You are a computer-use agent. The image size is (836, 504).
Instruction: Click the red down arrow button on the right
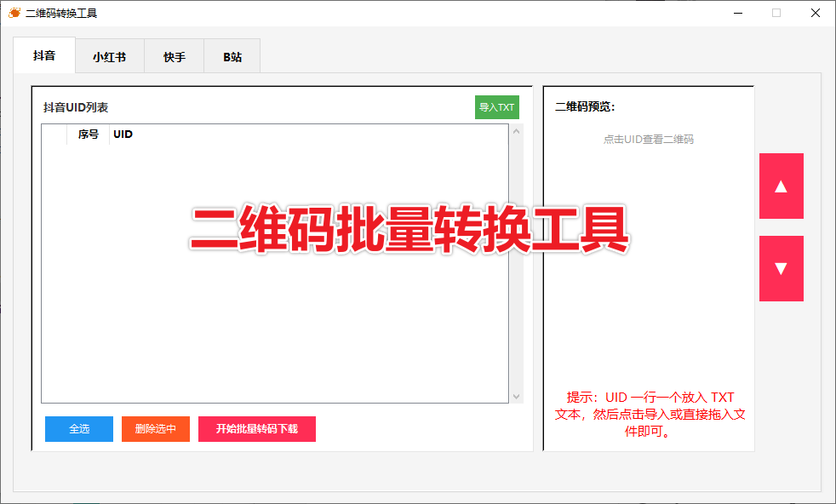click(x=781, y=268)
